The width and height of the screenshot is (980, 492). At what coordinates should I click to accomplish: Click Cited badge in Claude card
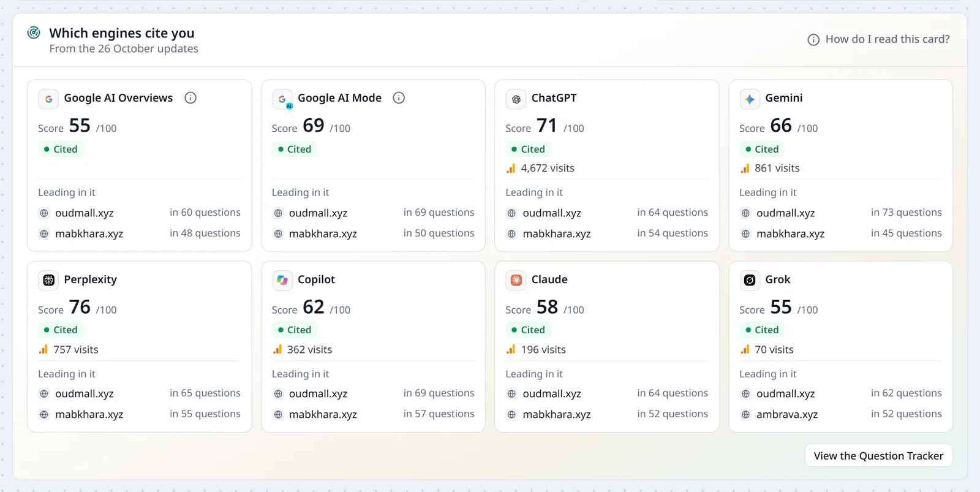528,330
